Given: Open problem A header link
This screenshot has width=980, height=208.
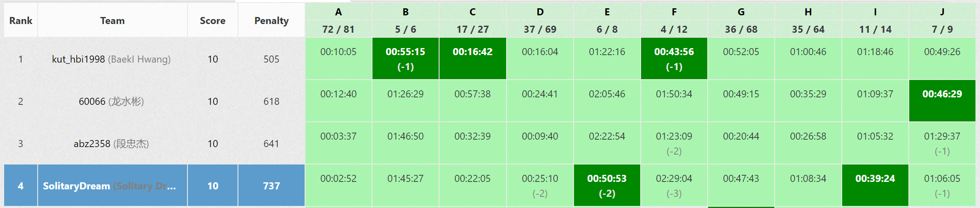Looking at the screenshot, I should [338, 12].
